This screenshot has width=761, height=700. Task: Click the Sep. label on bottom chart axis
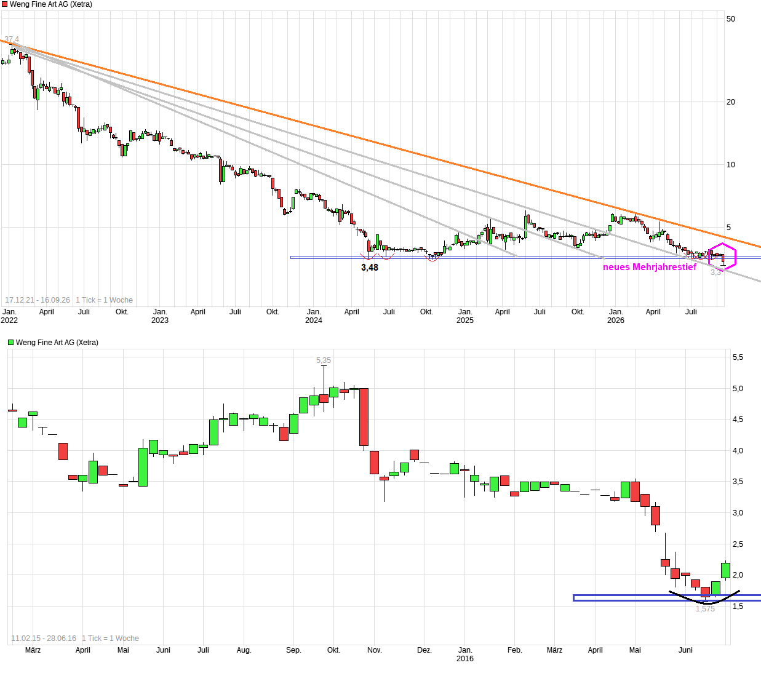[x=293, y=650]
